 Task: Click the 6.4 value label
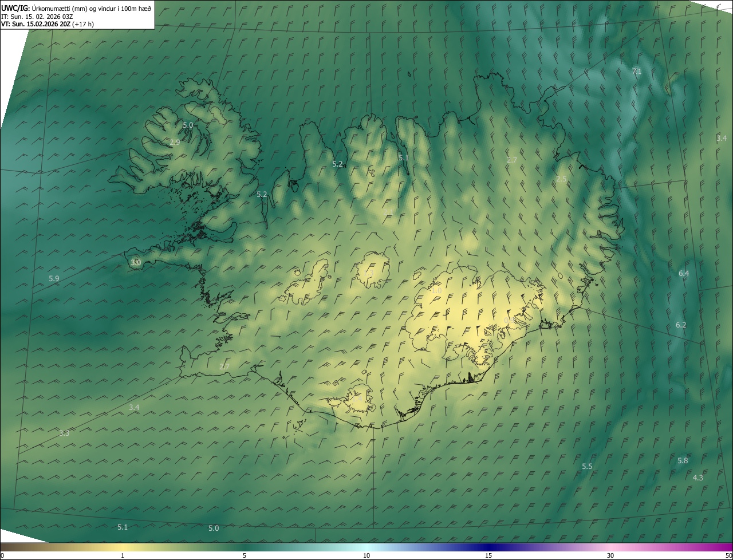tap(684, 274)
